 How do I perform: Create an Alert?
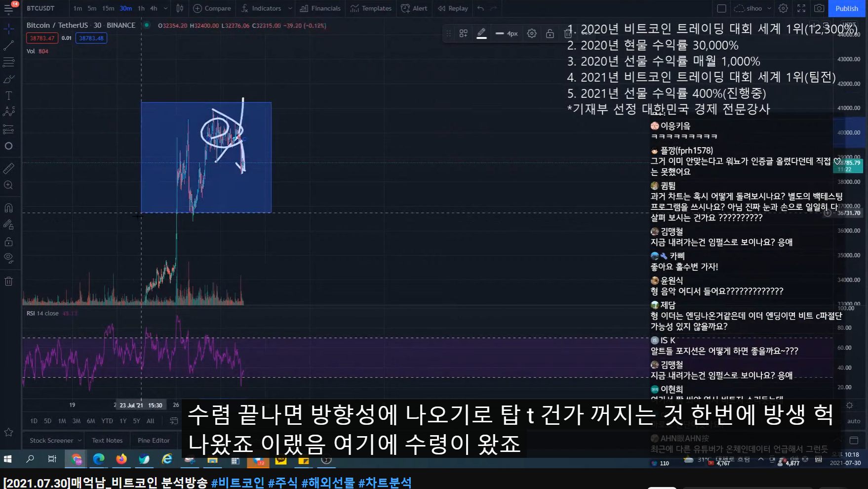click(414, 8)
